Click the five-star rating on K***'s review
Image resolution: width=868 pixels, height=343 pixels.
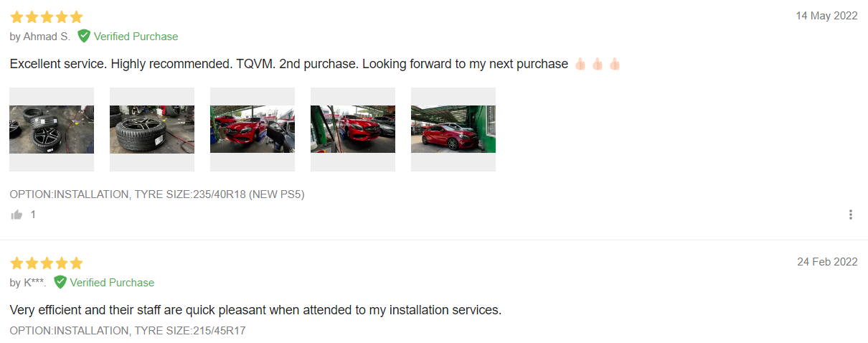[x=47, y=263]
